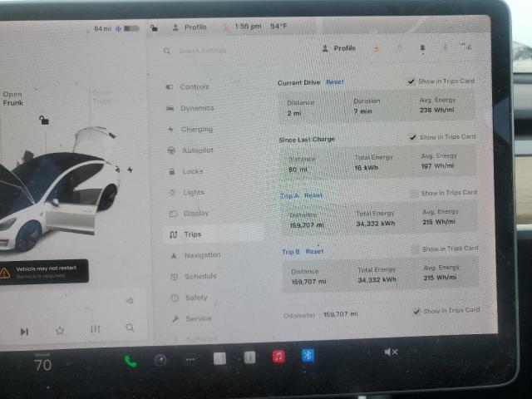Viewport: 532px width, 399px height.
Task: Open the Profile dropdown in settings header
Action: [339, 49]
